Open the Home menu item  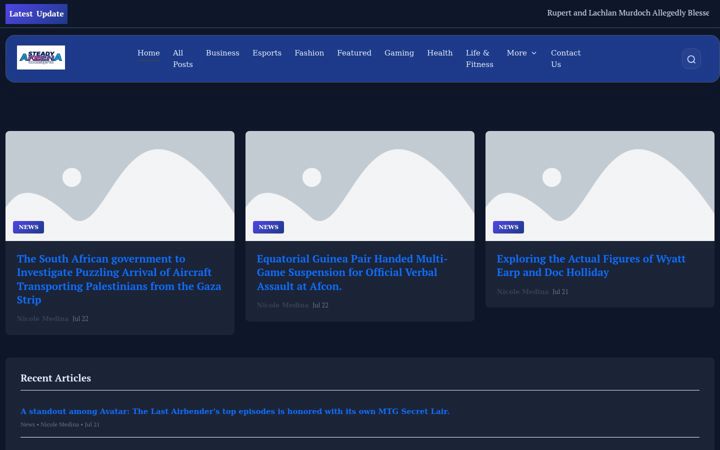148,53
